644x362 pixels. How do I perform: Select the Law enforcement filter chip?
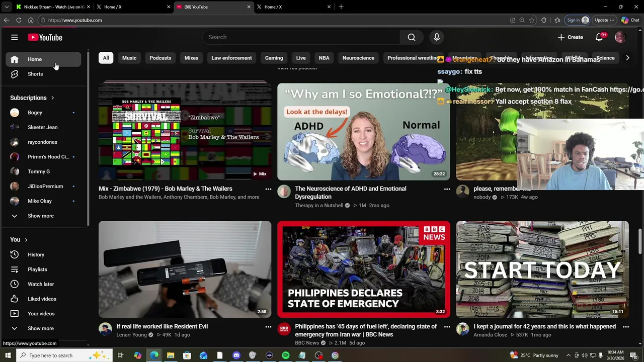[231, 58]
